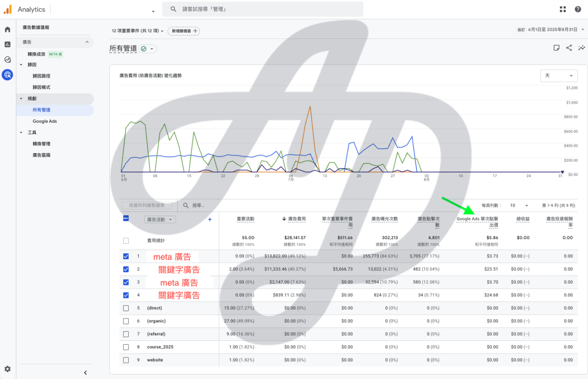
Task: Click the Help question mark icon
Action: click(577, 9)
